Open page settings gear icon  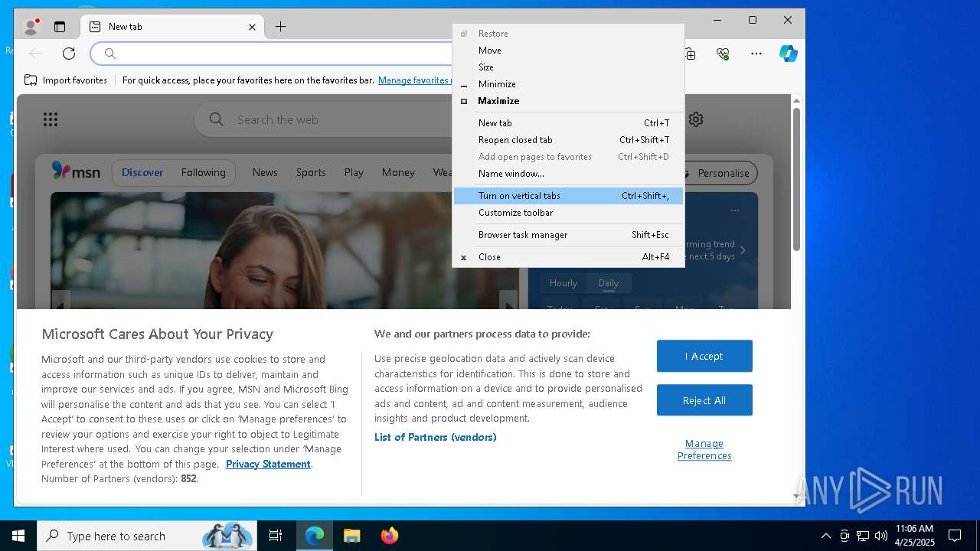click(696, 119)
